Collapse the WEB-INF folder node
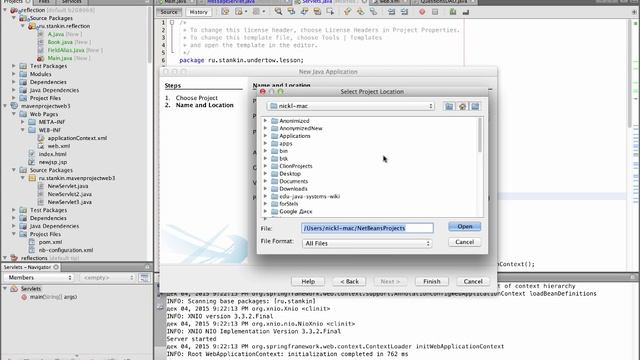This screenshot has height=360, width=640. pyautogui.click(x=23, y=130)
